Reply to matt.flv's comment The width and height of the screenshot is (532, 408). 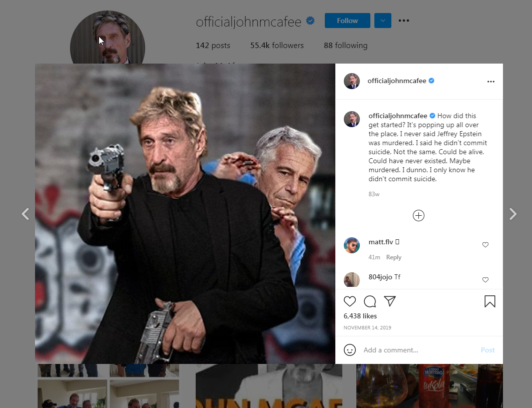pos(393,257)
